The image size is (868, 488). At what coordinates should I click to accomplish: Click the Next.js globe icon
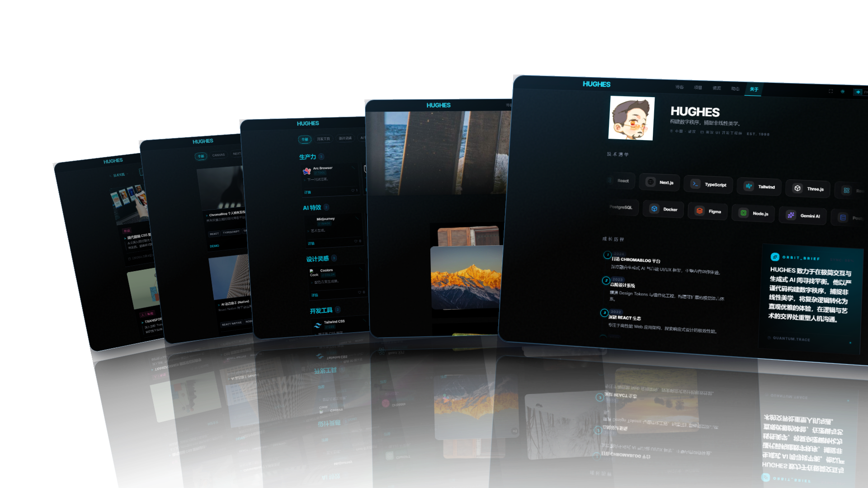651,182
